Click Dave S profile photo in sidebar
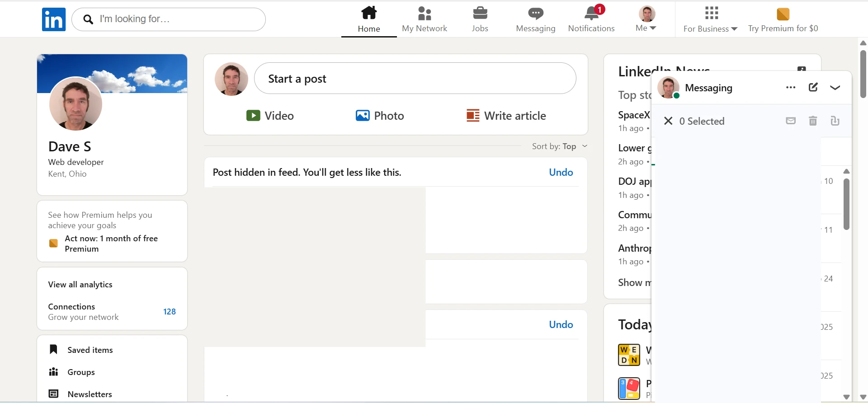This screenshot has height=403, width=868. click(75, 104)
